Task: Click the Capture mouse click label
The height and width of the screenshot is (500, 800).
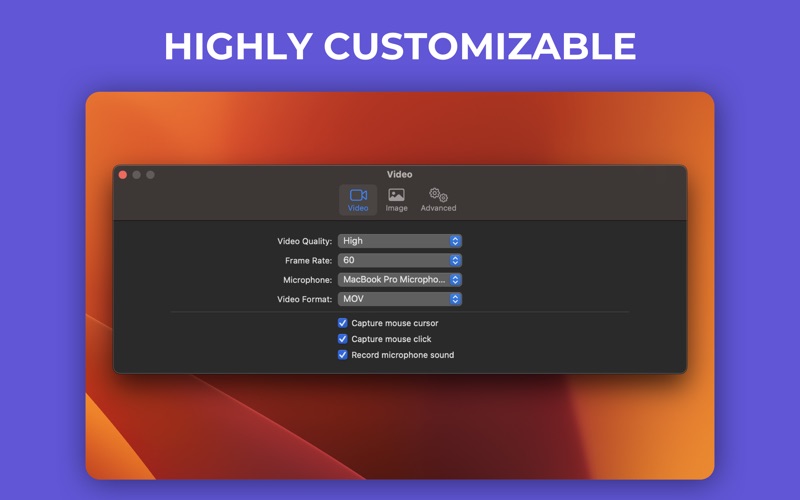Action: [x=391, y=339]
